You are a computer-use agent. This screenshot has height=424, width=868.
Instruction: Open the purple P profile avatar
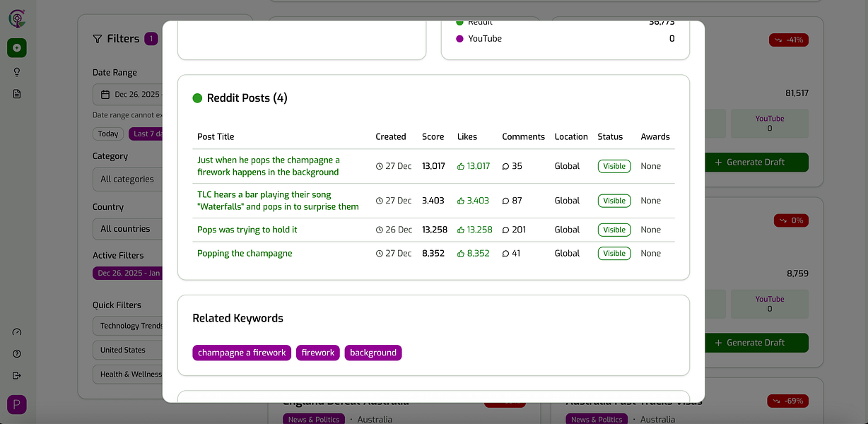click(17, 405)
